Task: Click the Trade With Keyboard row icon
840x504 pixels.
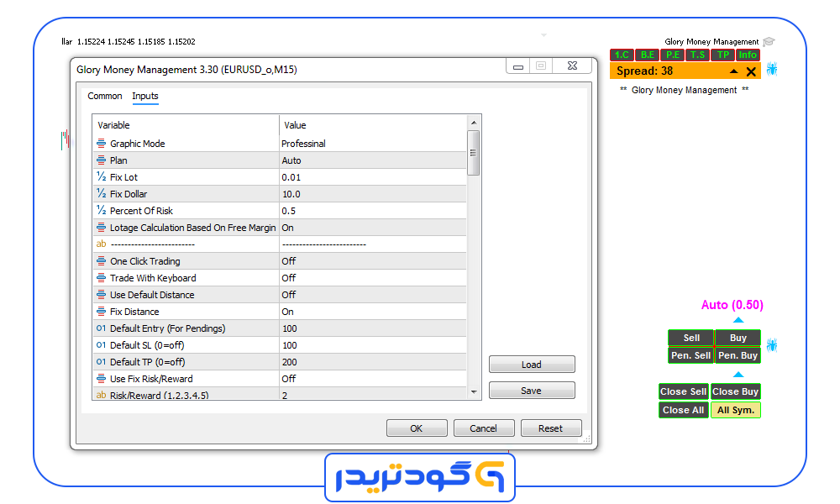Action: click(x=102, y=278)
